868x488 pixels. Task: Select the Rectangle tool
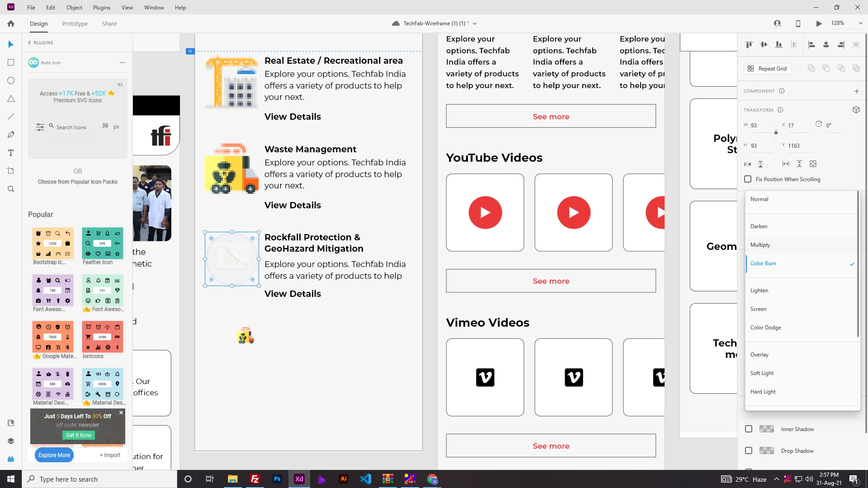pyautogui.click(x=11, y=62)
